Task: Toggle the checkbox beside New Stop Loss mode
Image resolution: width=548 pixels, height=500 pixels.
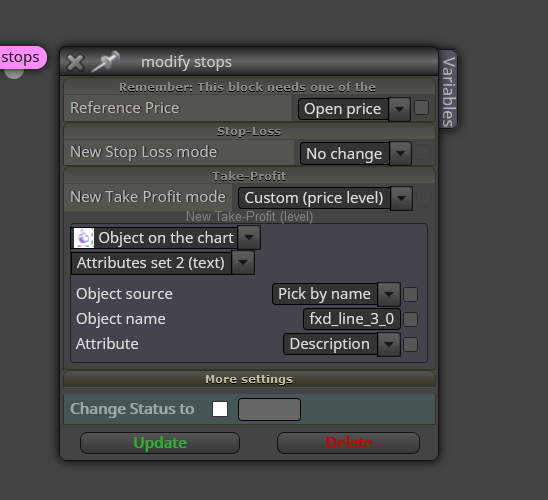Action: pyautogui.click(x=423, y=153)
